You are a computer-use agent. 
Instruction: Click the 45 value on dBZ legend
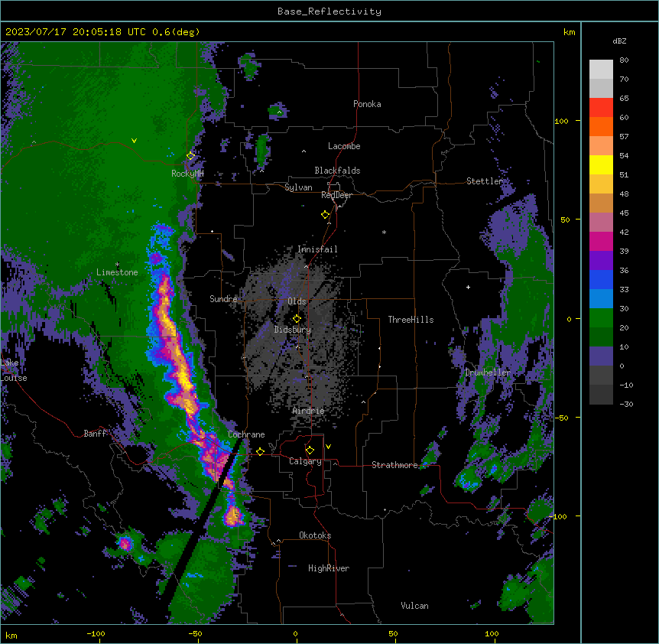pos(624,213)
